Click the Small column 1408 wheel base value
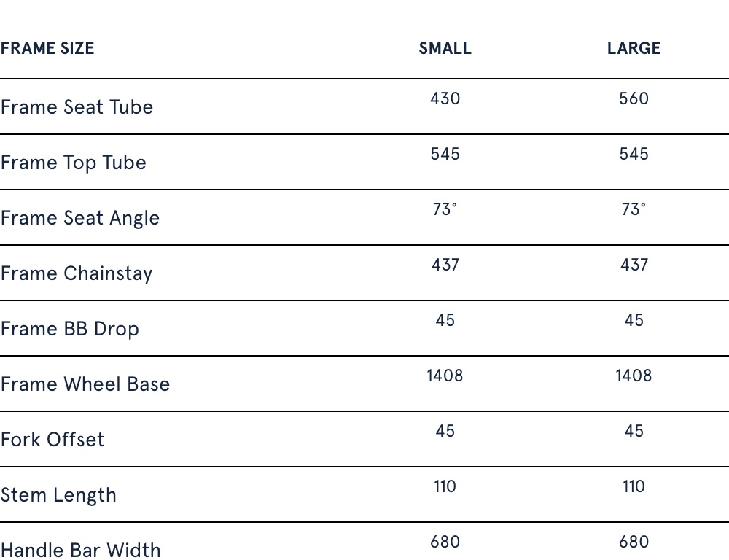This screenshot has width=729, height=560. [x=445, y=376]
